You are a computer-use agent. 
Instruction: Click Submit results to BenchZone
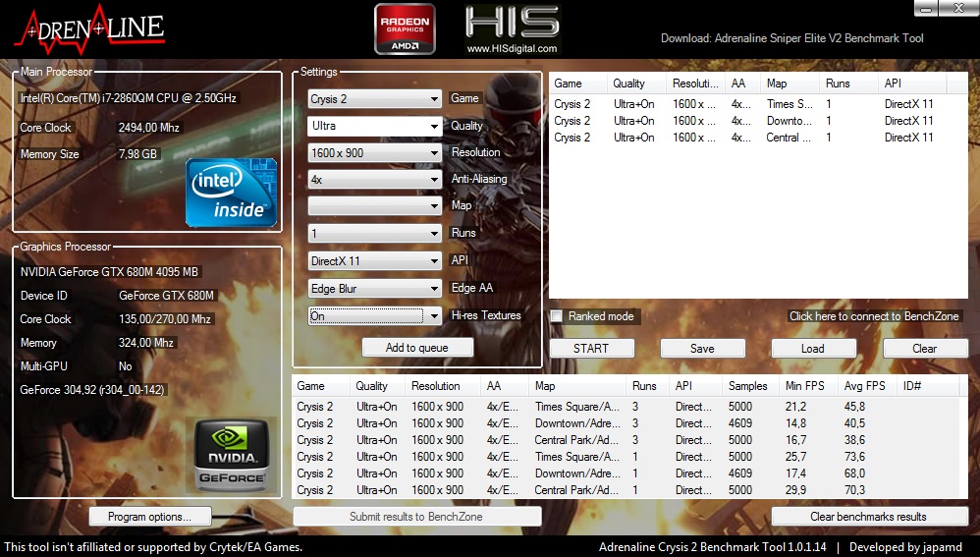417,517
